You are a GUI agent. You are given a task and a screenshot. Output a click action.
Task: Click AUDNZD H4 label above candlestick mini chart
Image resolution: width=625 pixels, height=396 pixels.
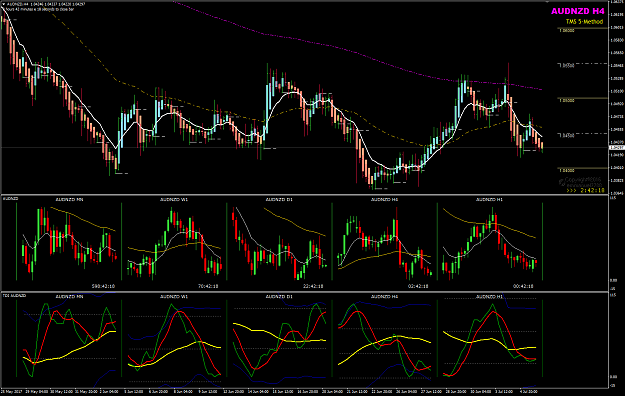click(x=384, y=199)
